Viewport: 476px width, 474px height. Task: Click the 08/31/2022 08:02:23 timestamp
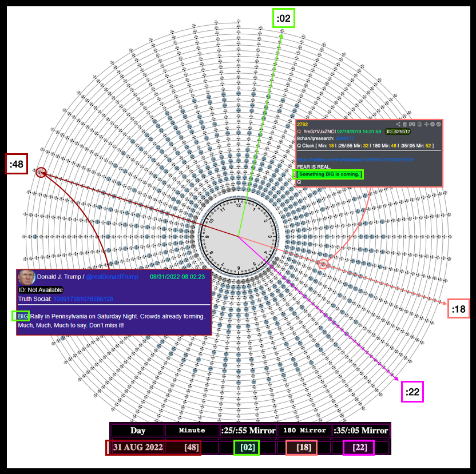coord(177,277)
